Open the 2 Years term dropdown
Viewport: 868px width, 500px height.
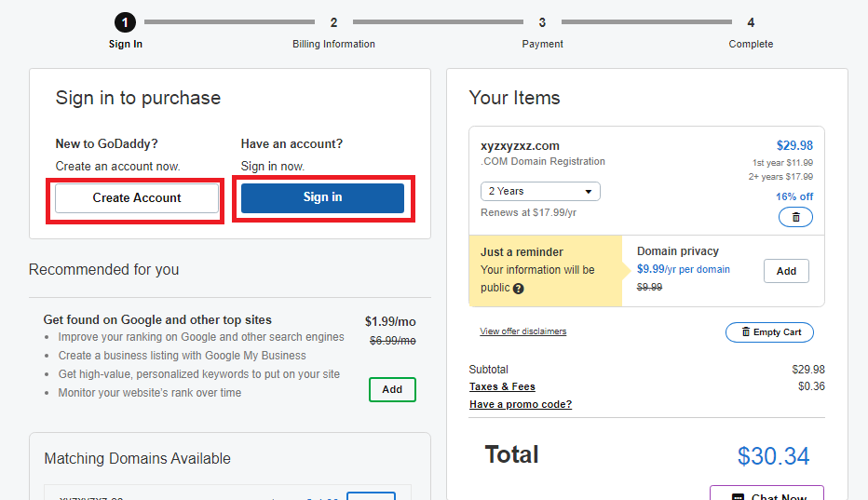click(540, 191)
